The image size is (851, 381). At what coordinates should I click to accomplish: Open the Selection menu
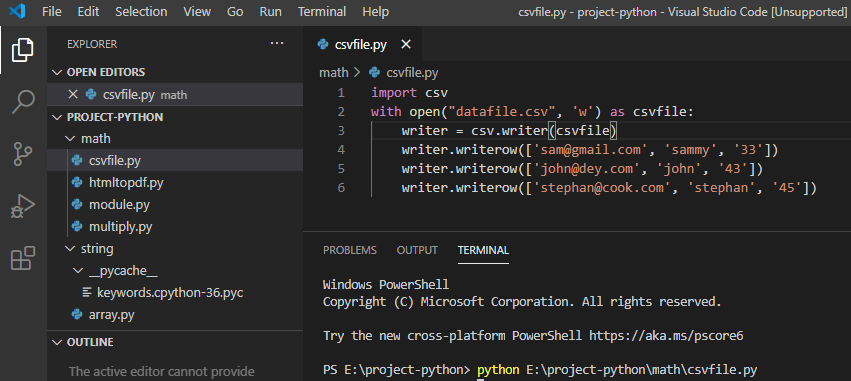click(x=142, y=11)
